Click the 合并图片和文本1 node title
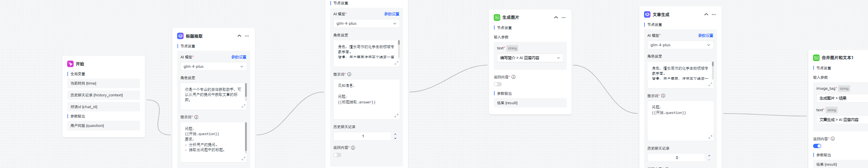Screen dimensions: 868x168 [x=837, y=58]
